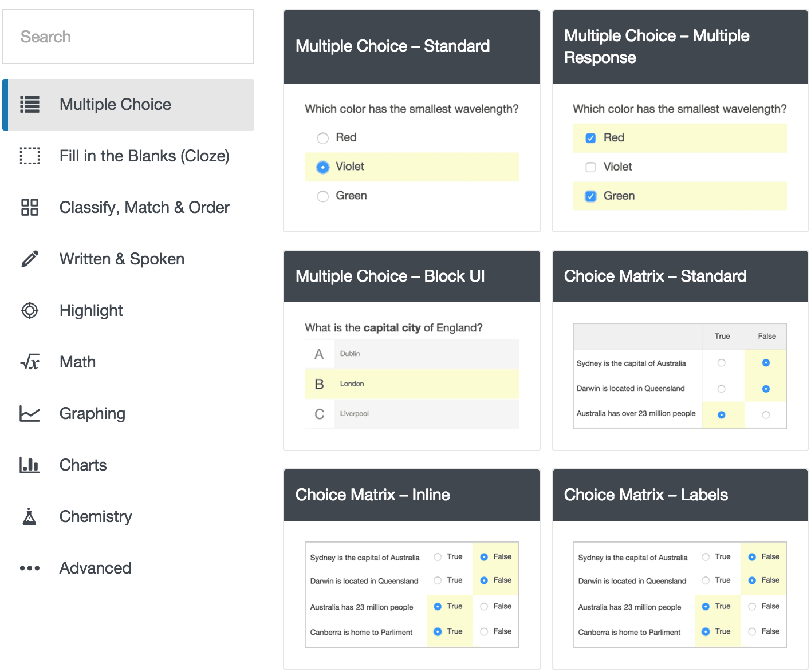Click the Advanced ellipsis icon
Screen dimensions: 811x672
(x=30, y=568)
